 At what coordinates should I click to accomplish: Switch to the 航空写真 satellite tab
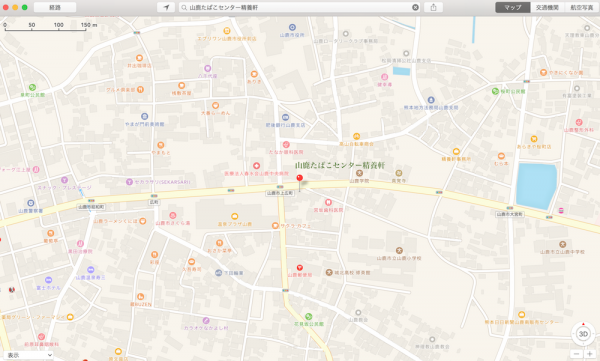582,7
